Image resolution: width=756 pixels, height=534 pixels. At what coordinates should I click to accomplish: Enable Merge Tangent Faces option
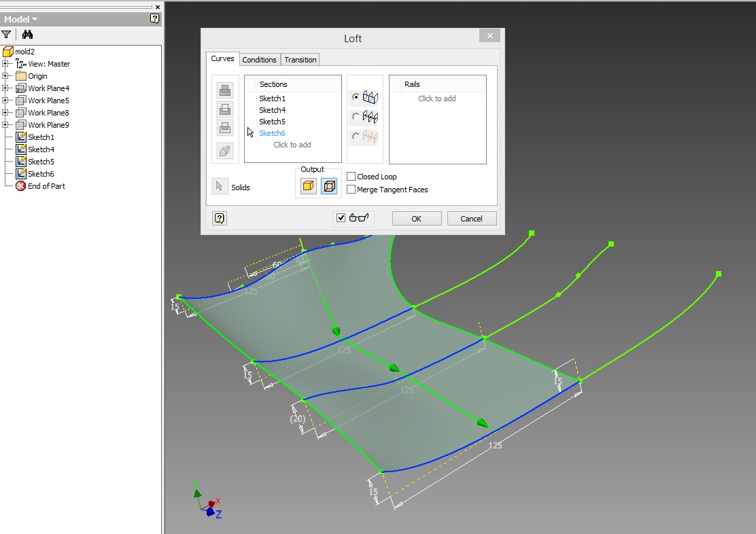coord(351,190)
